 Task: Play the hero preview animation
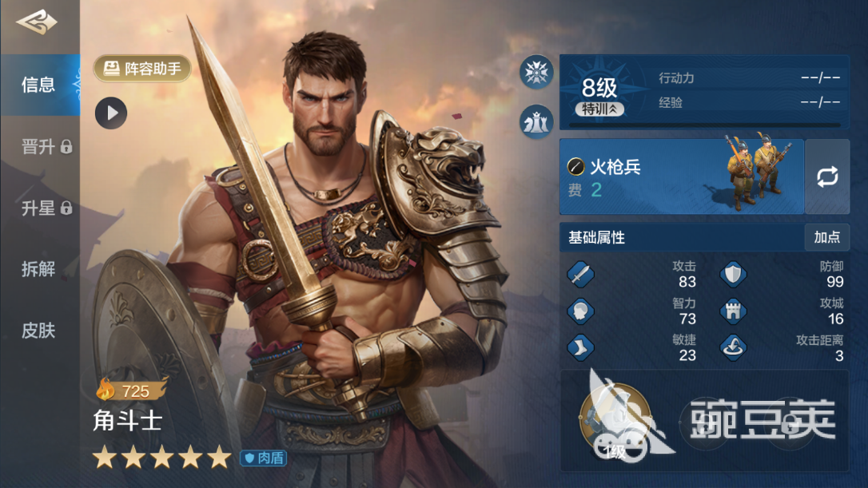[111, 113]
